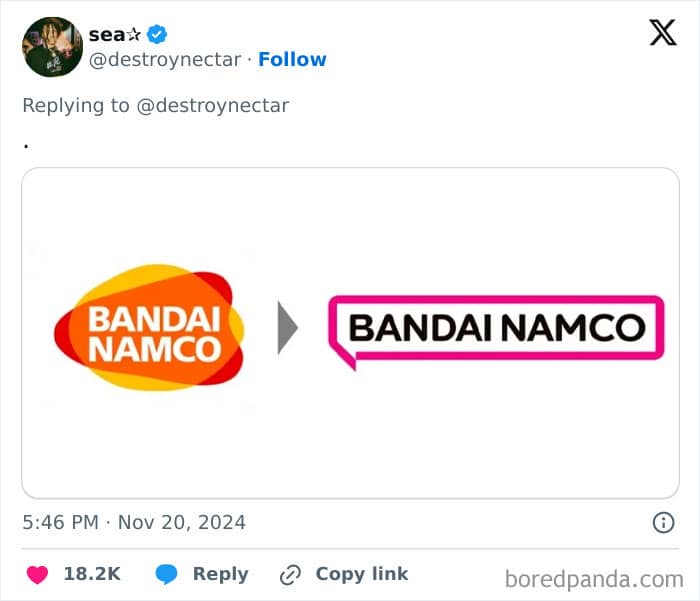This screenshot has width=700, height=601.
Task: Click the blue reply bubble icon
Action: click(167, 574)
